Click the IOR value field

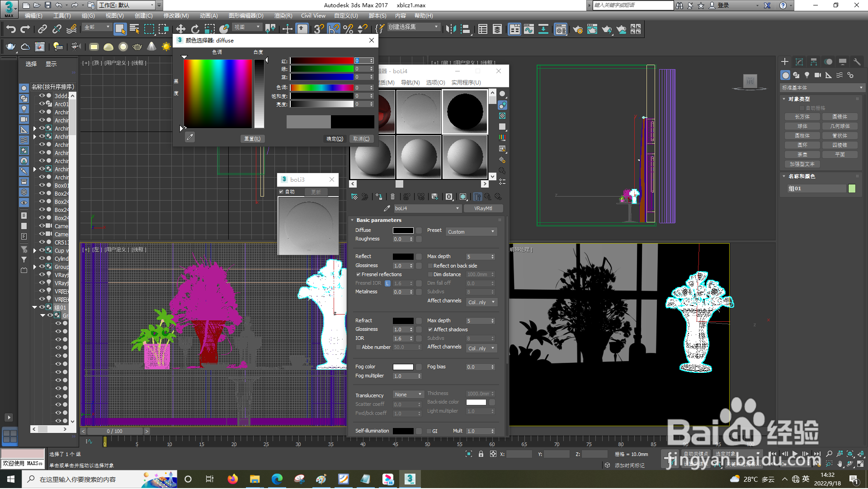tap(401, 339)
